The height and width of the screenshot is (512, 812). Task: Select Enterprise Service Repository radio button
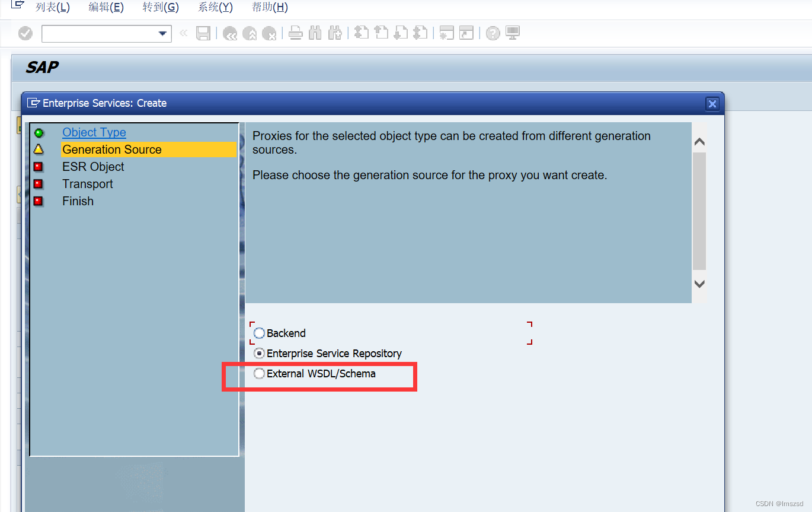[x=259, y=354]
